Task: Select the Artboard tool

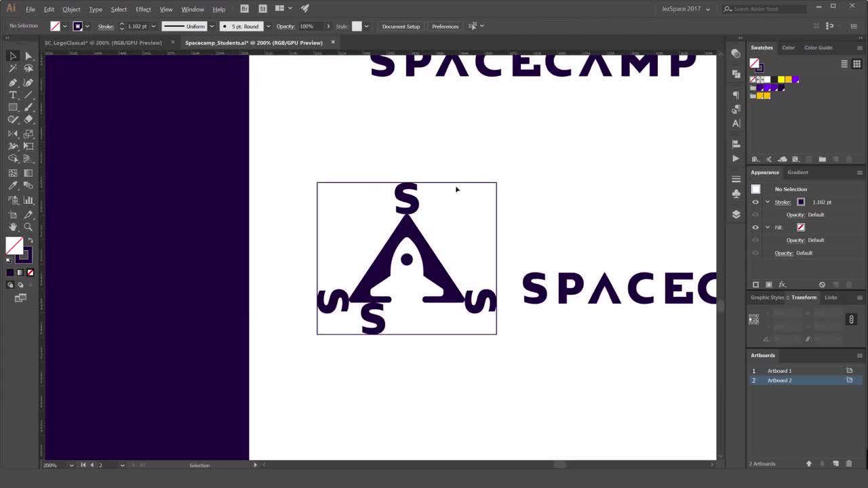Action: 13,214
